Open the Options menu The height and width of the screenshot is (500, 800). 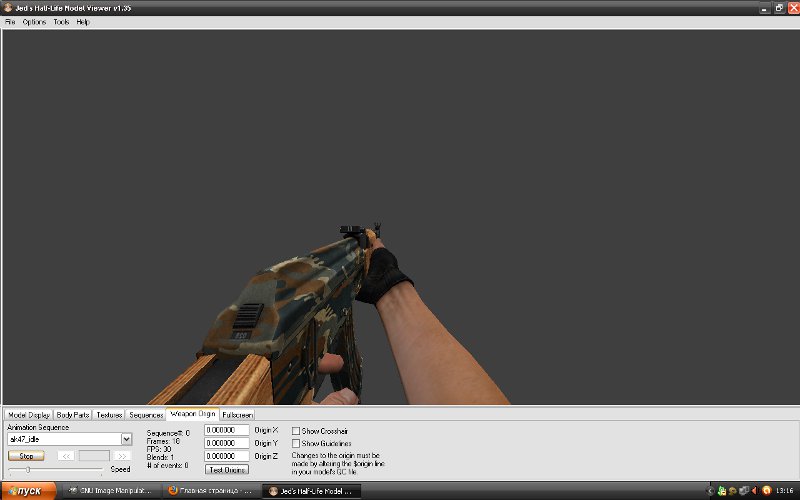pos(34,22)
